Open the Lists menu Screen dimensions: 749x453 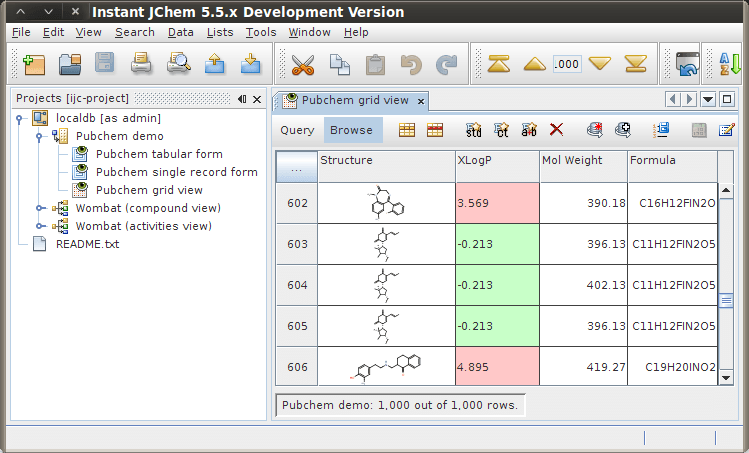pos(220,32)
